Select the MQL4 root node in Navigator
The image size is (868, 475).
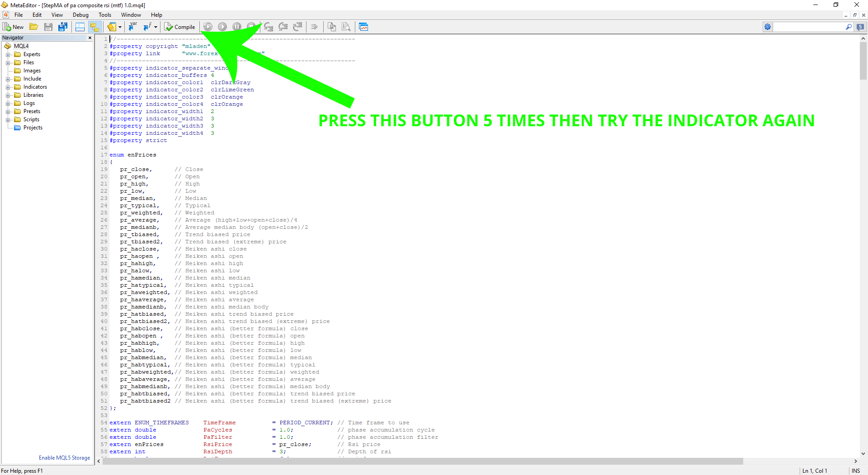coord(21,46)
